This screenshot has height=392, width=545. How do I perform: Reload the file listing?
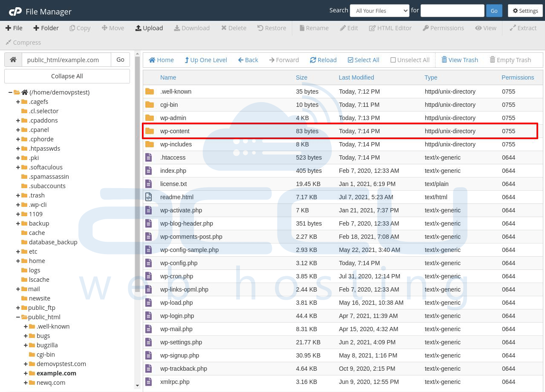pos(323,60)
